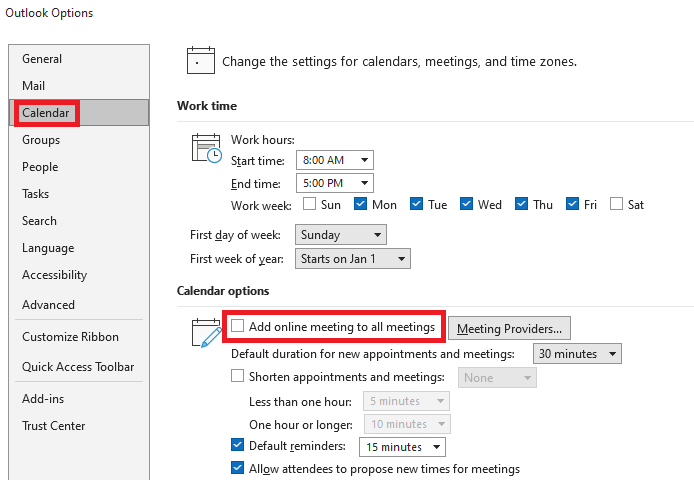Click the Calendar options pencil icon
Screen dimensions: 694x480
click(x=206, y=331)
